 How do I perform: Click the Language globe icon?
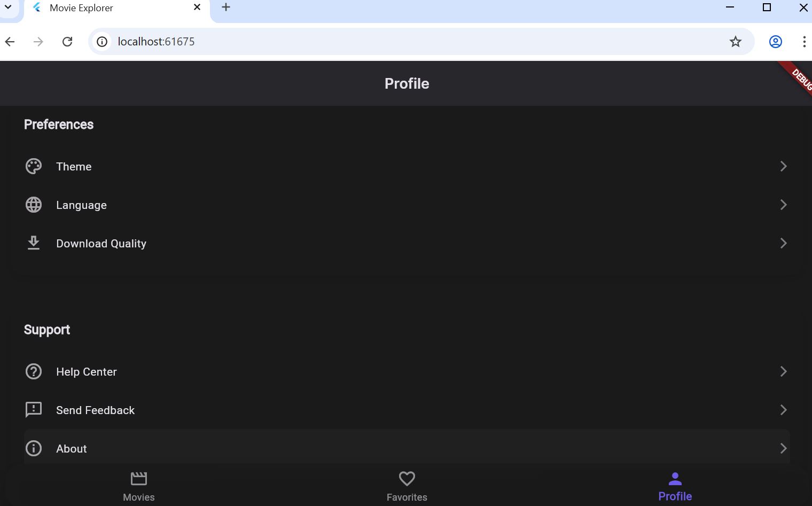(34, 205)
